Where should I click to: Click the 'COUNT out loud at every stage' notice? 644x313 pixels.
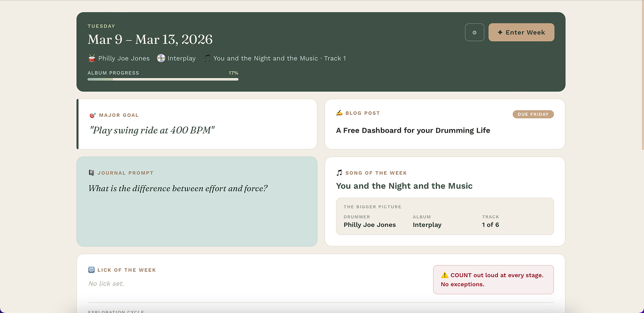point(493,279)
